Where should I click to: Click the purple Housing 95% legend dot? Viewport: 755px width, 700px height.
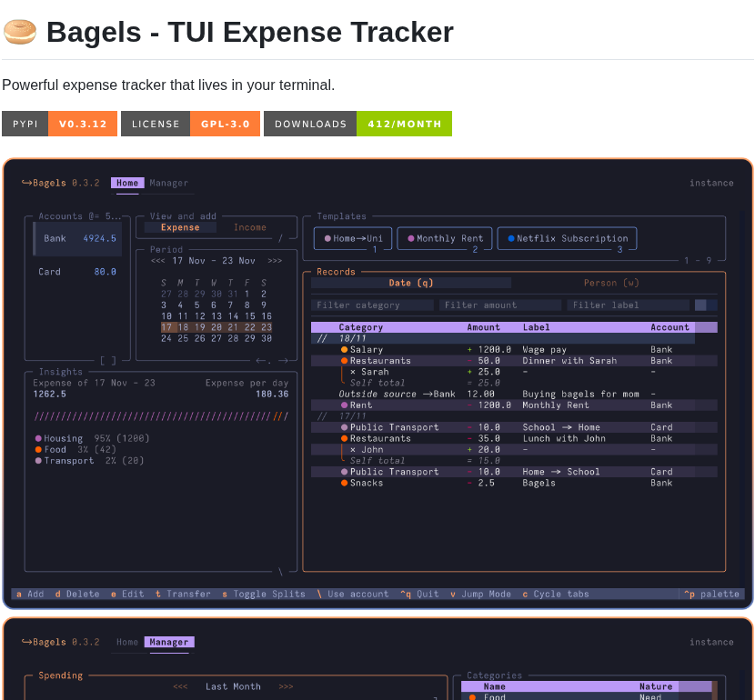pyautogui.click(x=38, y=438)
